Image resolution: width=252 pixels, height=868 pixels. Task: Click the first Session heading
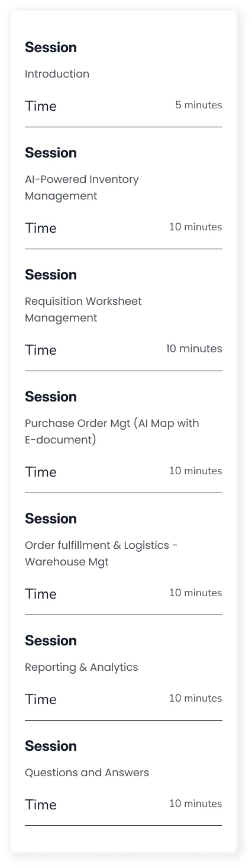pyautogui.click(x=51, y=47)
